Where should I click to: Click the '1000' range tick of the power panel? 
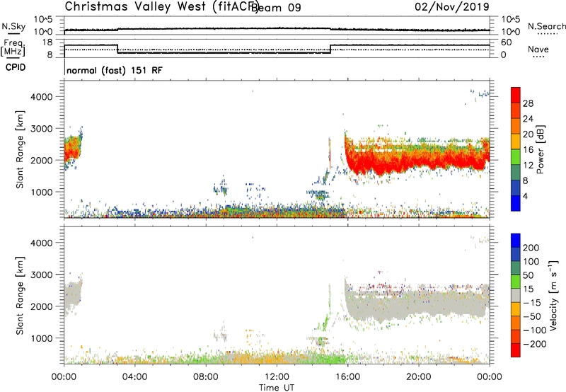click(x=42, y=192)
